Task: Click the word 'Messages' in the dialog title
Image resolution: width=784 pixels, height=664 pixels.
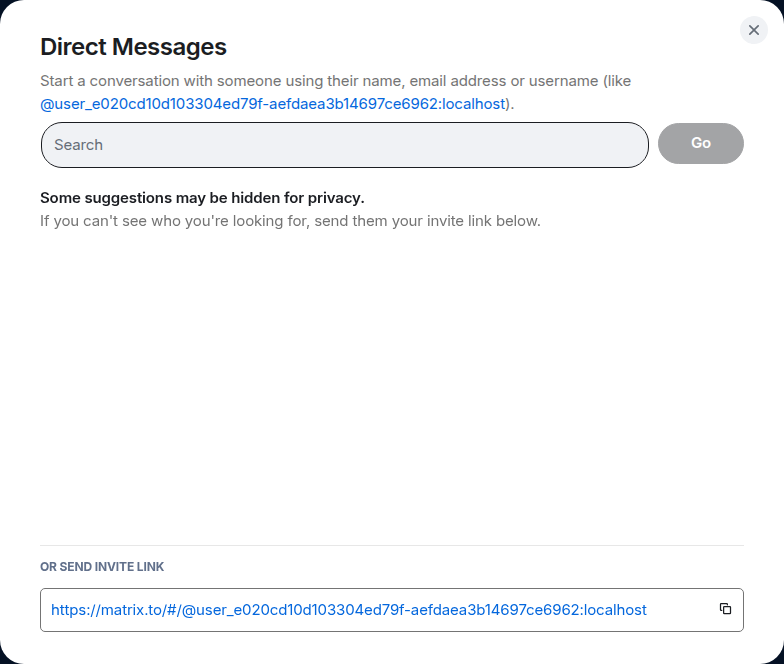Action: tap(170, 46)
